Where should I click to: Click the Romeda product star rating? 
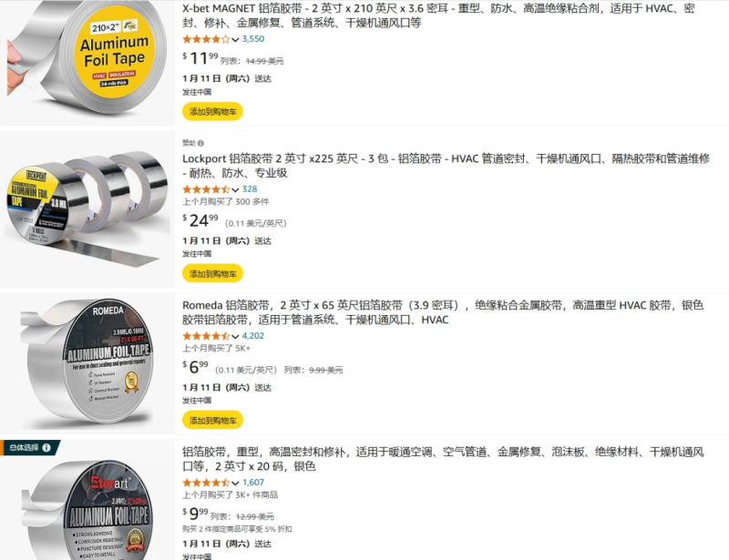coord(206,335)
